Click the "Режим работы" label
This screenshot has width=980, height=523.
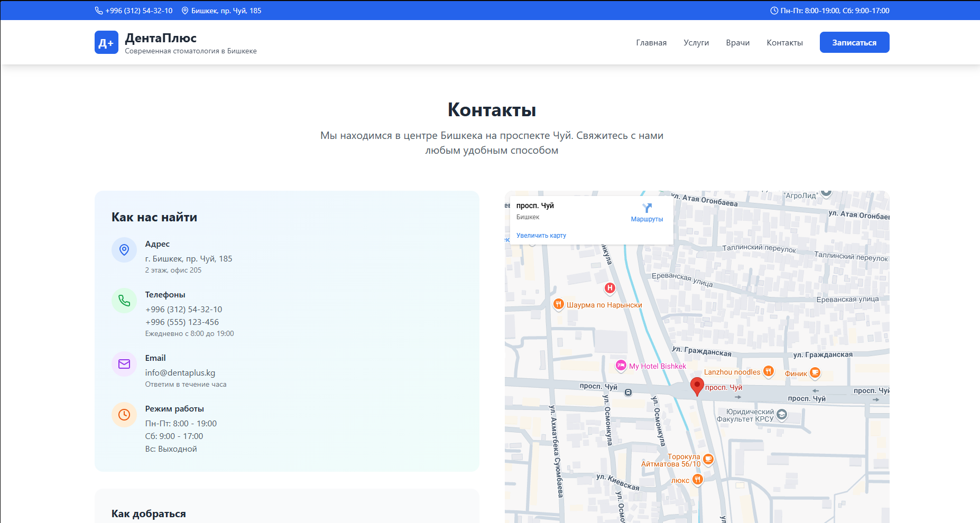[174, 408]
